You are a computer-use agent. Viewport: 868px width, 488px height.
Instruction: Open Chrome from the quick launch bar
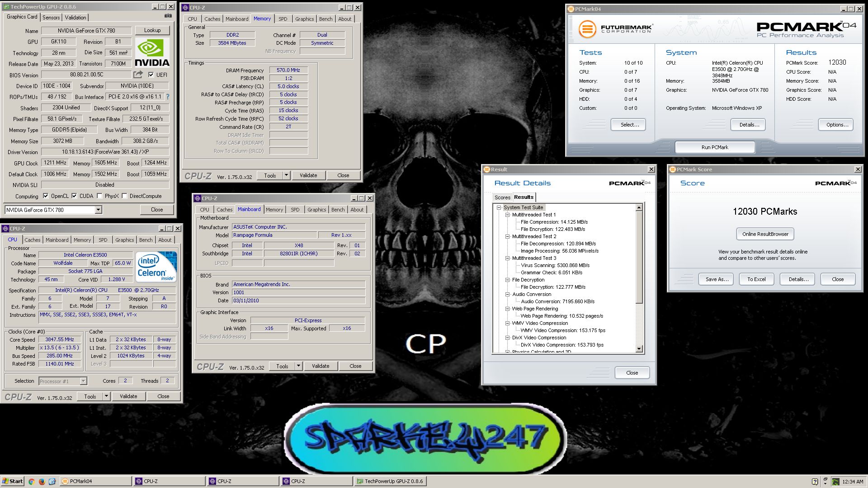(31, 481)
